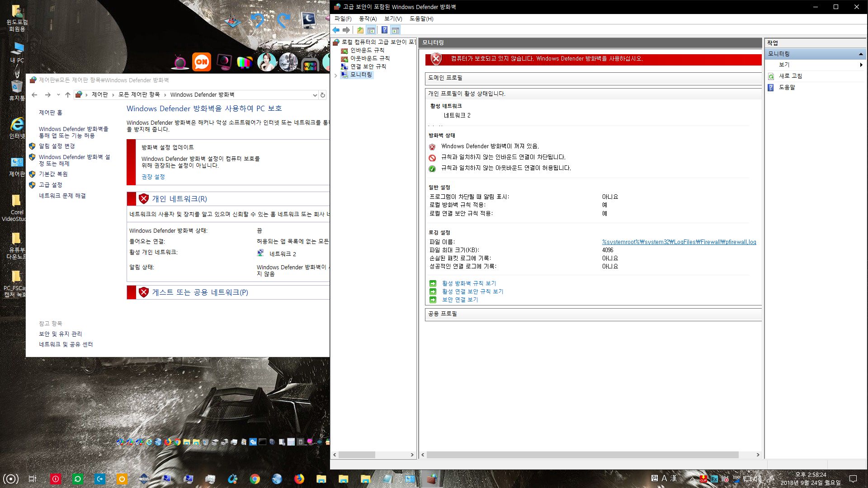Open the 파일(F) menu
The height and width of the screenshot is (488, 868).
tap(343, 19)
